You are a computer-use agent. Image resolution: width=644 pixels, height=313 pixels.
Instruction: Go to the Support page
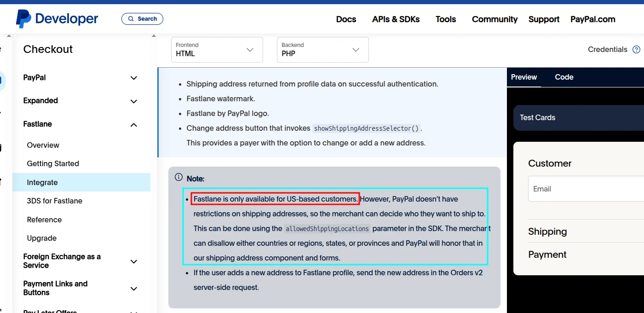click(544, 19)
